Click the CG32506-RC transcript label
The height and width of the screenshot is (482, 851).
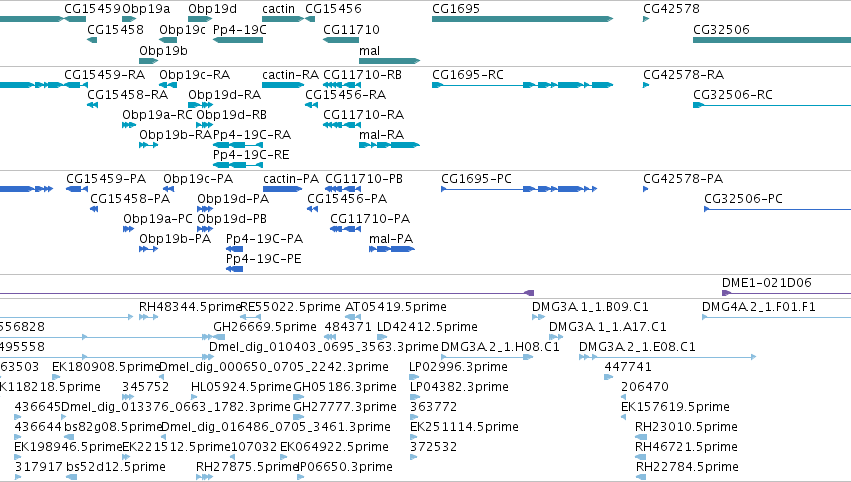pos(733,94)
